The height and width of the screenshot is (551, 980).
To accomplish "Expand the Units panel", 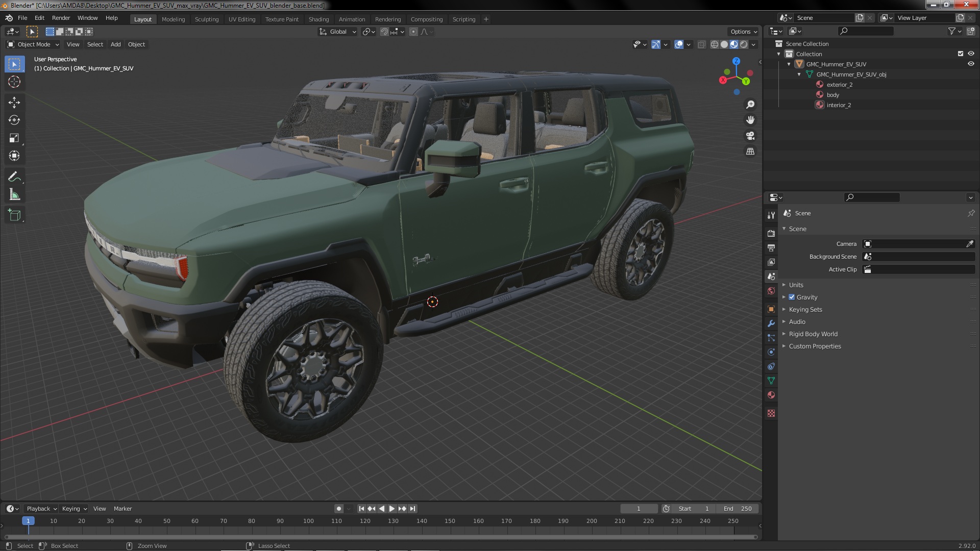I will pyautogui.click(x=796, y=285).
